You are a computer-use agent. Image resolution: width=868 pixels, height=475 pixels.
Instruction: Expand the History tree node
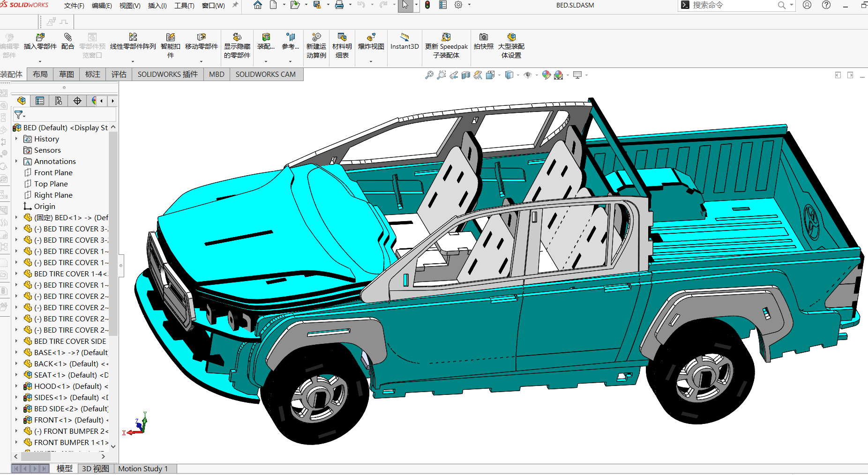pos(16,139)
